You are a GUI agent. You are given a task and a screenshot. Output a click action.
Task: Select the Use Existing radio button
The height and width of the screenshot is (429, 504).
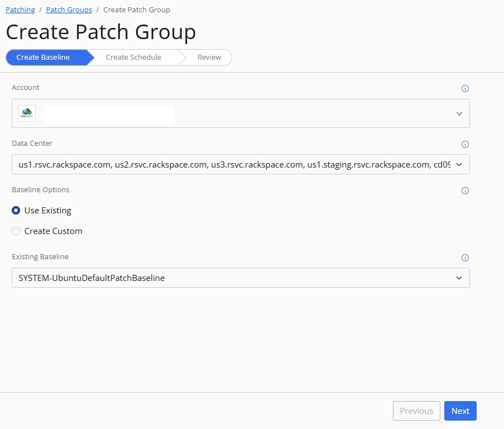pos(16,211)
